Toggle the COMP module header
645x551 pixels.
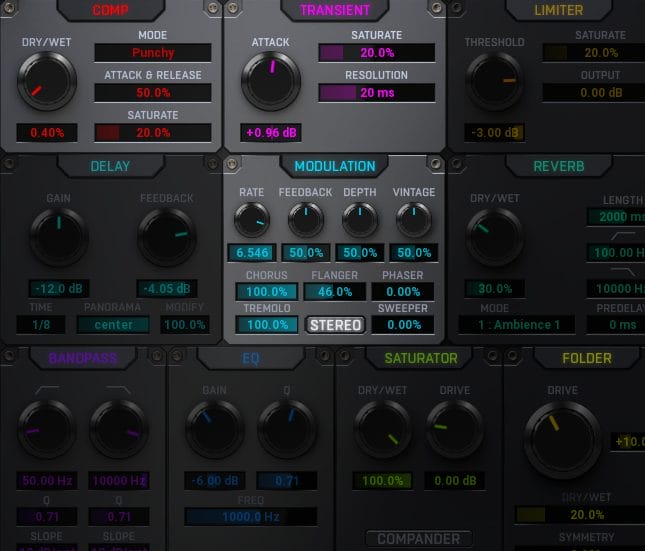110,10
